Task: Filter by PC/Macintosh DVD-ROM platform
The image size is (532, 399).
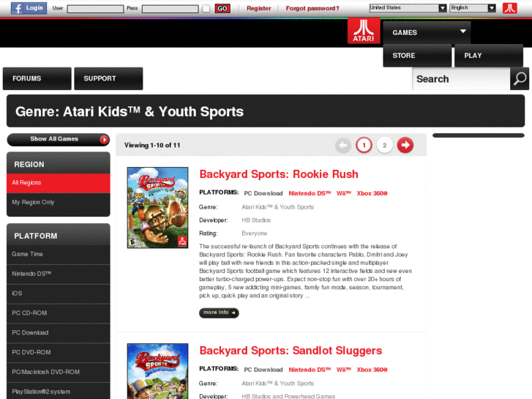Action: (59, 372)
